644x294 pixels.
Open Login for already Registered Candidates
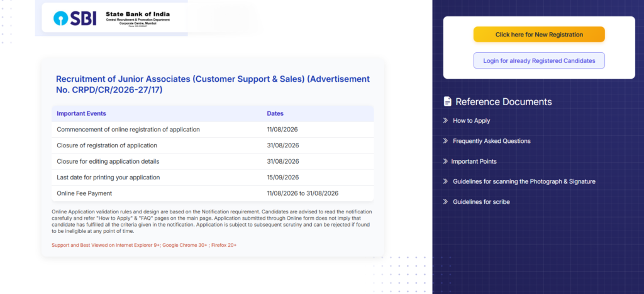539,60
